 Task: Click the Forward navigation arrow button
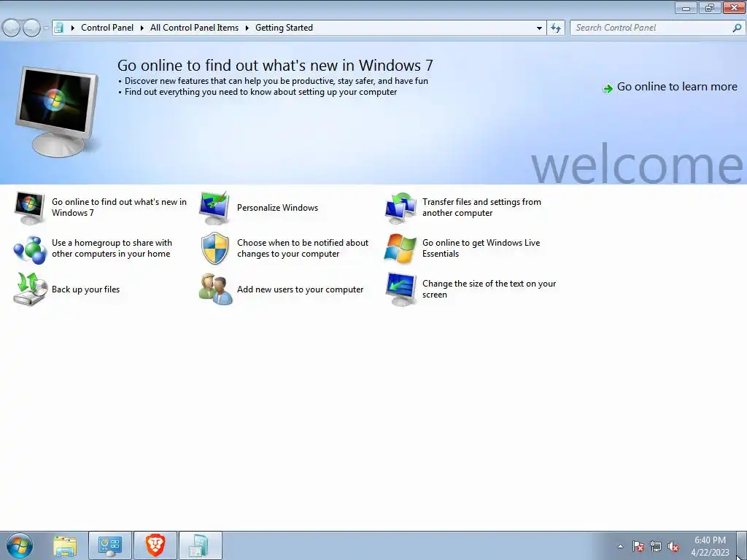[x=31, y=28]
